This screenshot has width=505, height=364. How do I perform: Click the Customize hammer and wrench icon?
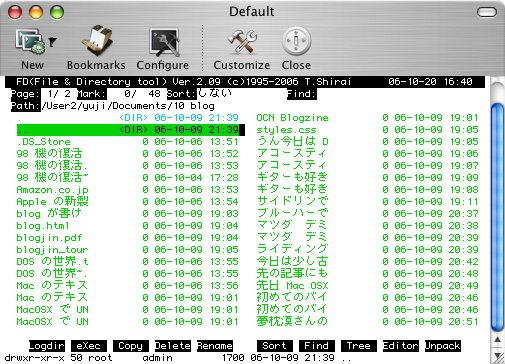(242, 42)
